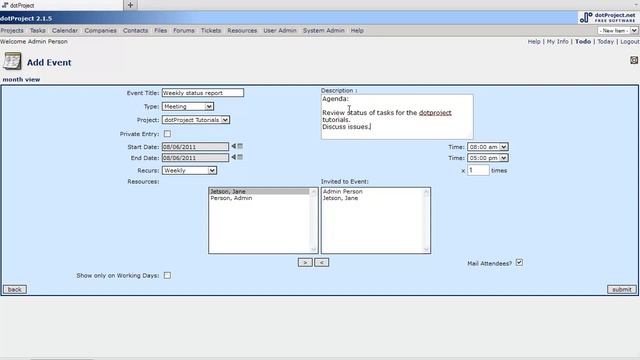Open the event Type dropdown
This screenshot has height=360, width=640.
tap(188, 107)
